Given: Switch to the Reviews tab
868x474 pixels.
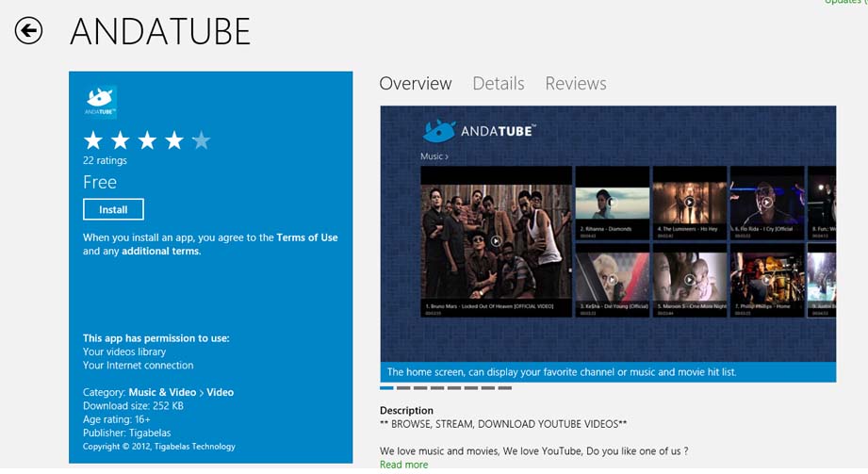Looking at the screenshot, I should (576, 84).
